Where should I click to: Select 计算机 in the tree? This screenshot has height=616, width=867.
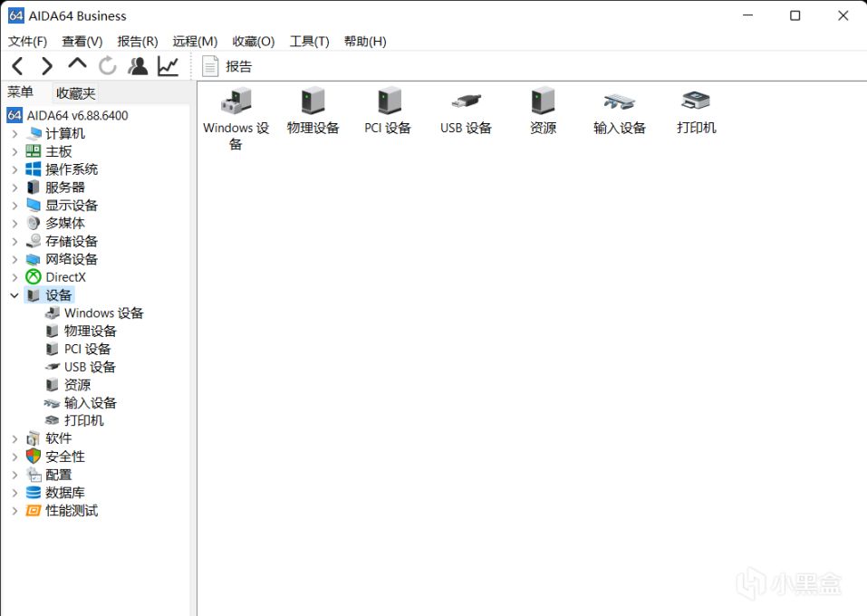(x=64, y=134)
